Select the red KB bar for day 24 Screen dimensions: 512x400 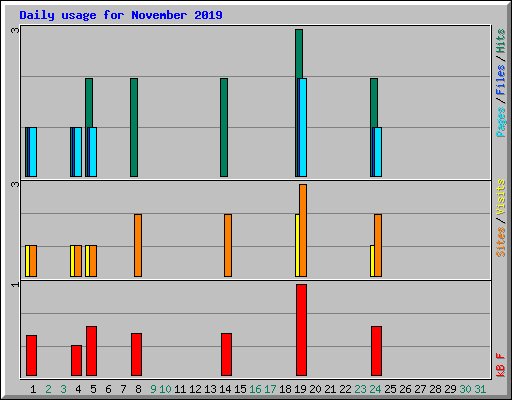(x=376, y=351)
